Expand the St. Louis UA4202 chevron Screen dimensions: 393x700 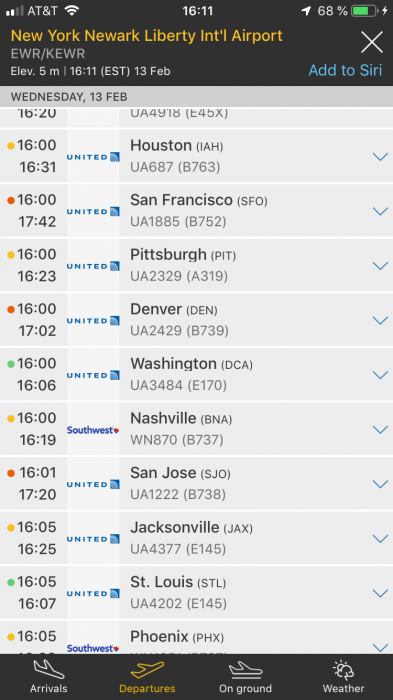[380, 593]
